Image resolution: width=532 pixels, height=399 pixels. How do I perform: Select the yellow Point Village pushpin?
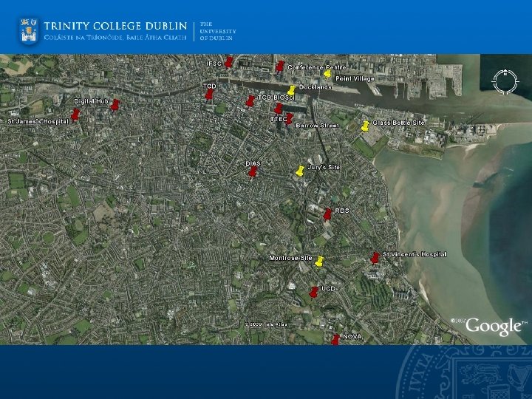(x=327, y=74)
